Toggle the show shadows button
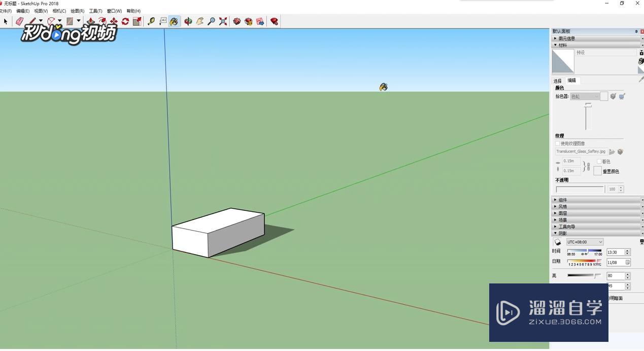644x351 pixels. coord(557,242)
